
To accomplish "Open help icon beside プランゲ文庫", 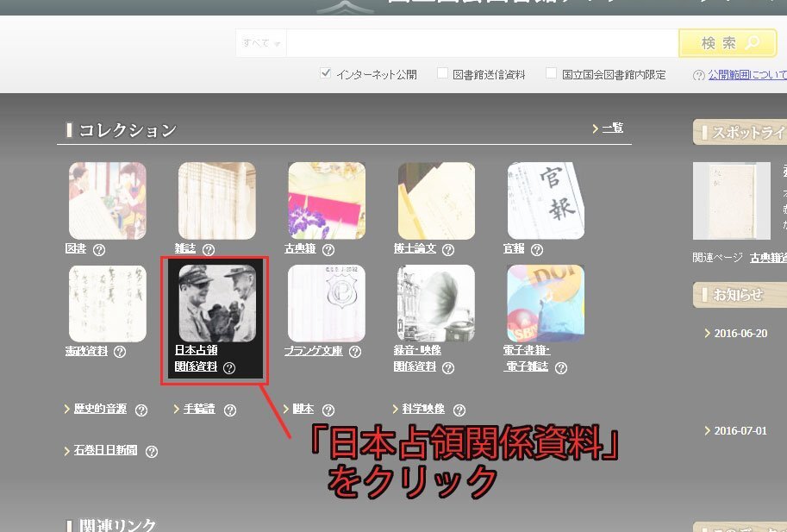I will pos(355,352).
